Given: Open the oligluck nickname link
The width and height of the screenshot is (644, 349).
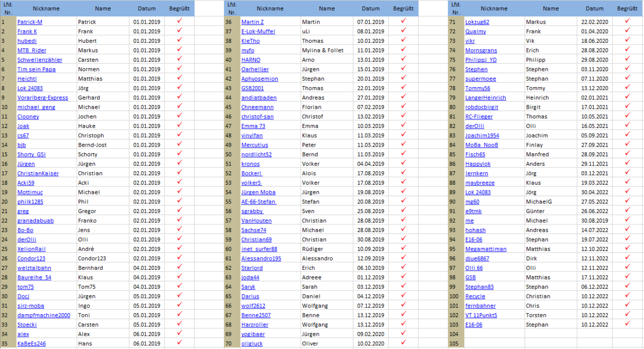Looking at the screenshot, I should 252,343.
